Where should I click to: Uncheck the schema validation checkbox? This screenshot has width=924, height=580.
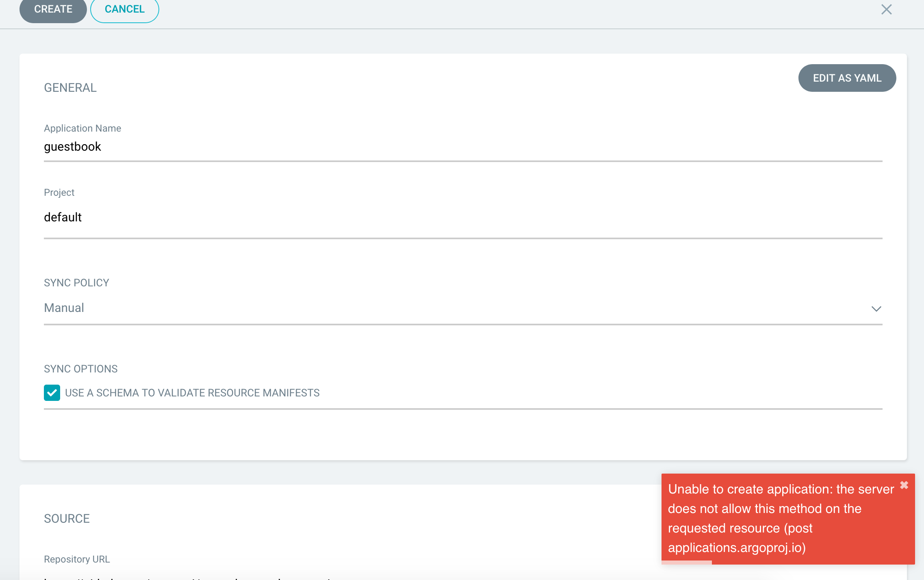(x=52, y=393)
